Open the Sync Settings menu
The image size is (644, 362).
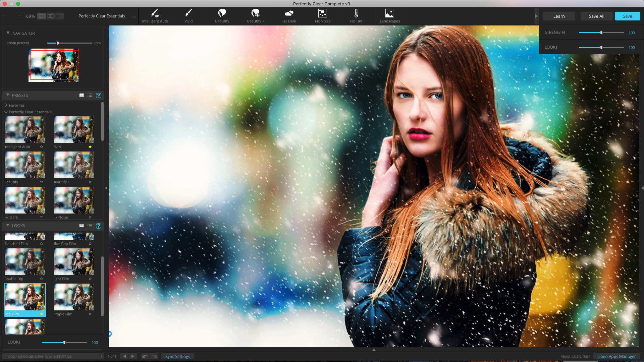(x=177, y=356)
